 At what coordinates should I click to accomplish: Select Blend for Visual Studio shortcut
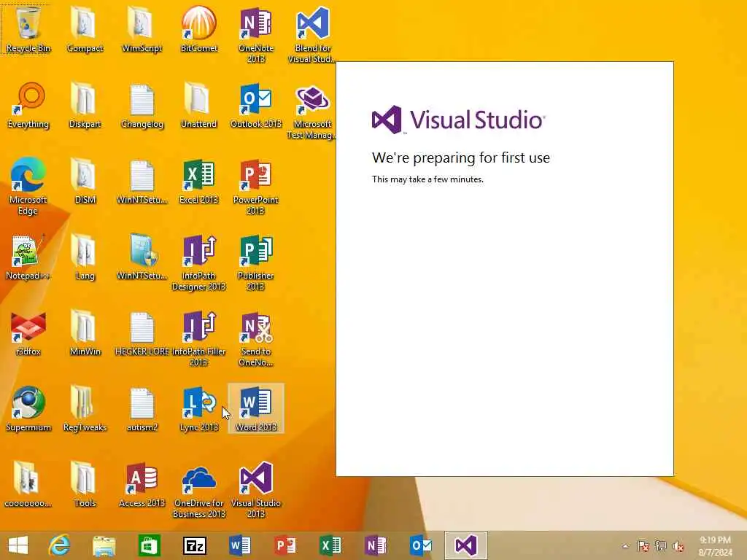point(312,34)
